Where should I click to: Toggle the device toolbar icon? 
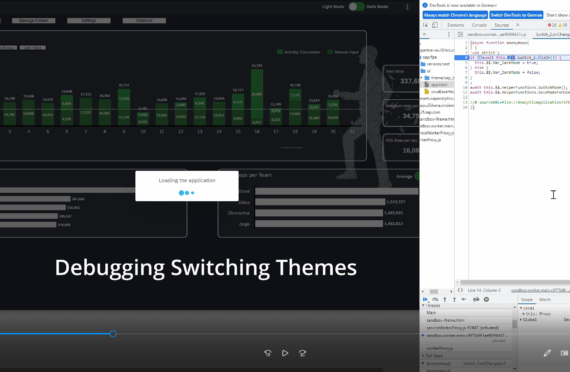point(435,25)
